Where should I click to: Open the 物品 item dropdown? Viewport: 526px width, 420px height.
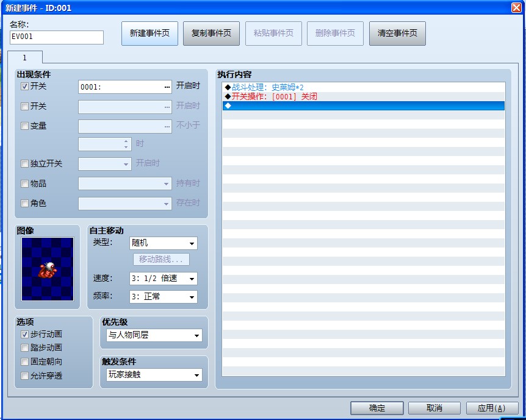(125, 183)
